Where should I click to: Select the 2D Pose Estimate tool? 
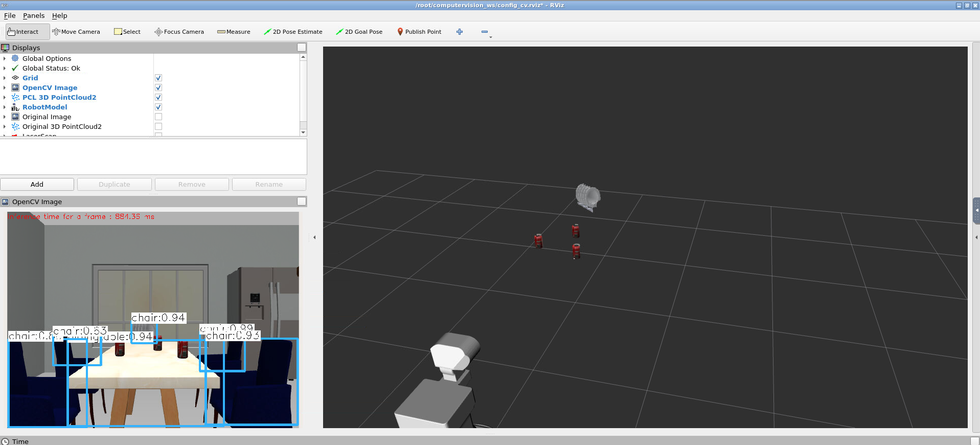[x=293, y=32]
